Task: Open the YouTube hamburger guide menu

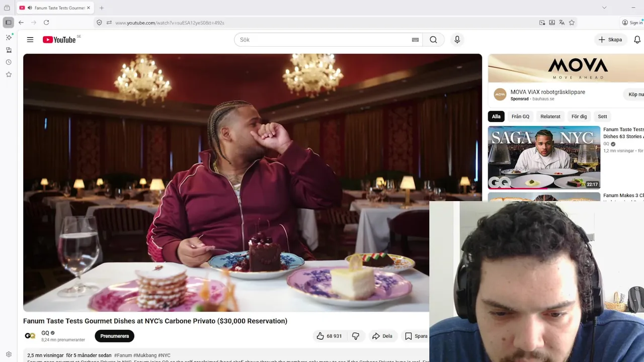Action: (x=30, y=40)
